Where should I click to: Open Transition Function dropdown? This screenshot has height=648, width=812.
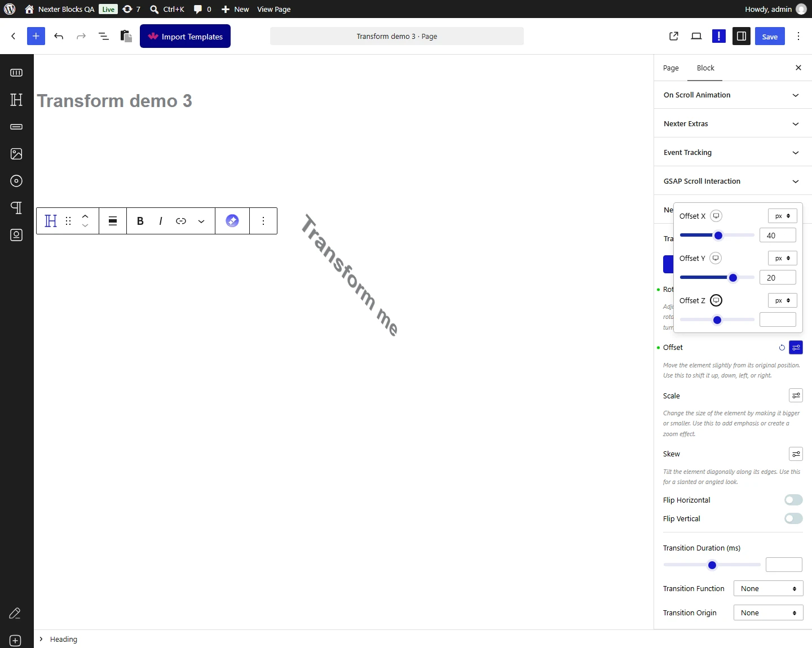[x=768, y=589]
